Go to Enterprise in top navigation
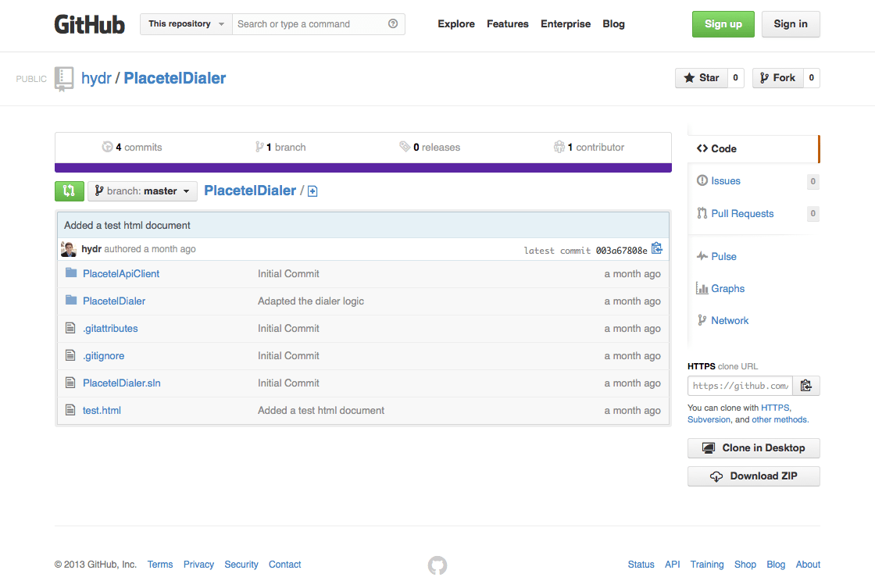Viewport: 875px width, 588px height. (x=566, y=24)
